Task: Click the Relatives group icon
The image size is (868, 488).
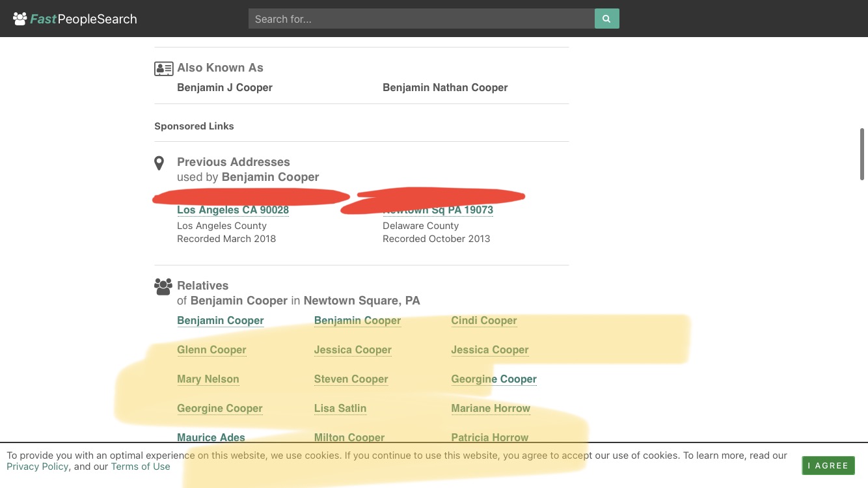Action: point(163,286)
